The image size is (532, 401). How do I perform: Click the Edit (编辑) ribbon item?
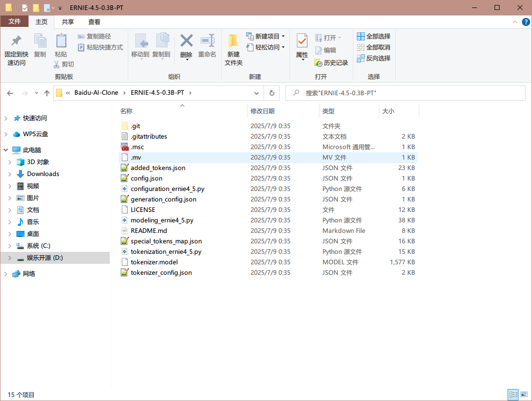(x=326, y=50)
